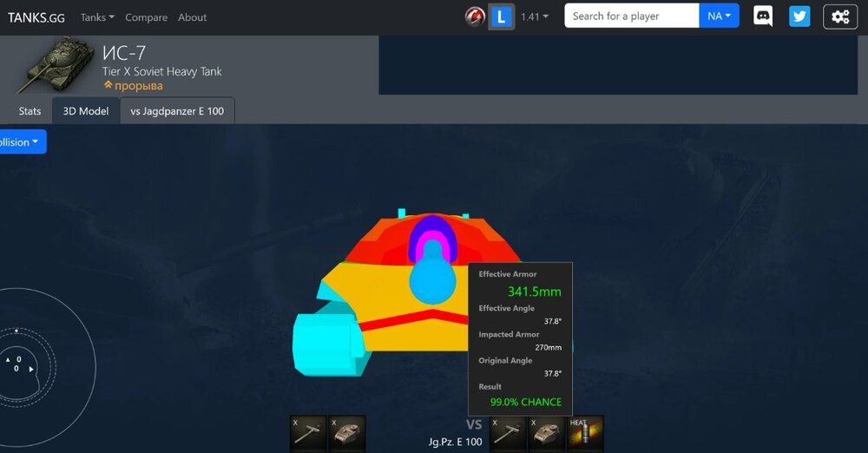
Task: Click the ИС-7 tank thumbnail image
Action: pos(56,63)
